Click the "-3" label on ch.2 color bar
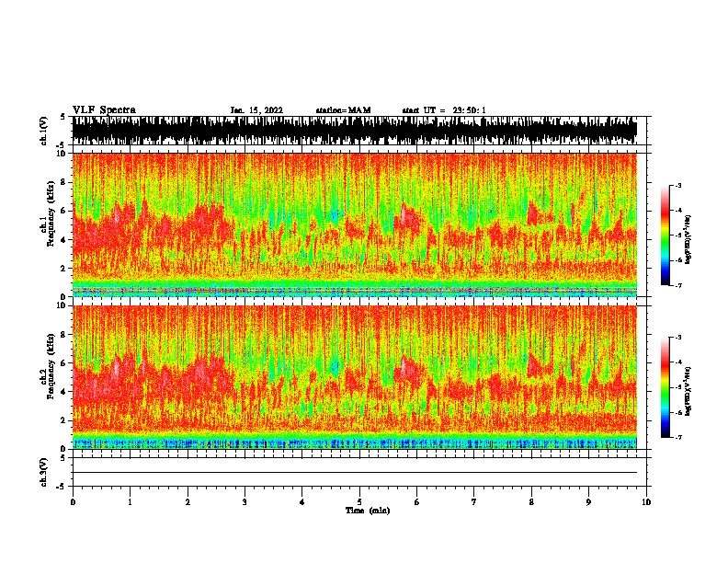The width and height of the screenshot is (728, 563). (678, 338)
